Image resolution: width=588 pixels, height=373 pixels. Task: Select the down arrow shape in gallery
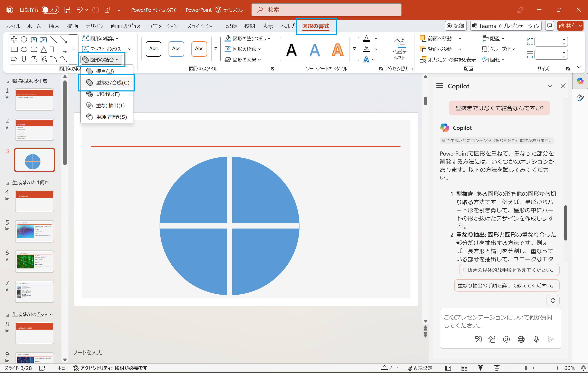click(x=24, y=59)
